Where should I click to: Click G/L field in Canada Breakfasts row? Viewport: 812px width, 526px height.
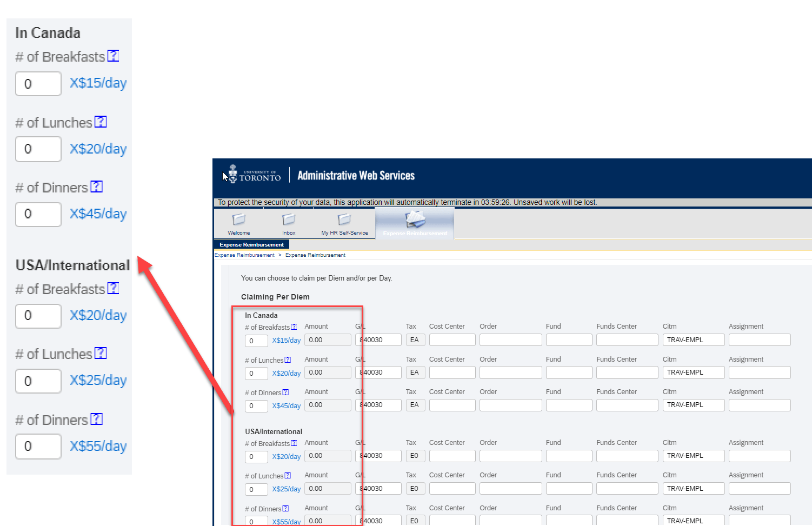pos(378,340)
